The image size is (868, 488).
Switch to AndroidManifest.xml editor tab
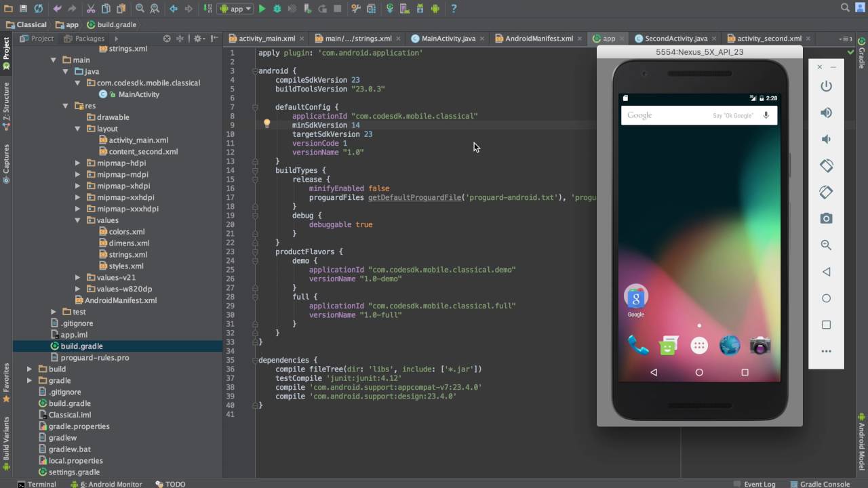(x=538, y=39)
